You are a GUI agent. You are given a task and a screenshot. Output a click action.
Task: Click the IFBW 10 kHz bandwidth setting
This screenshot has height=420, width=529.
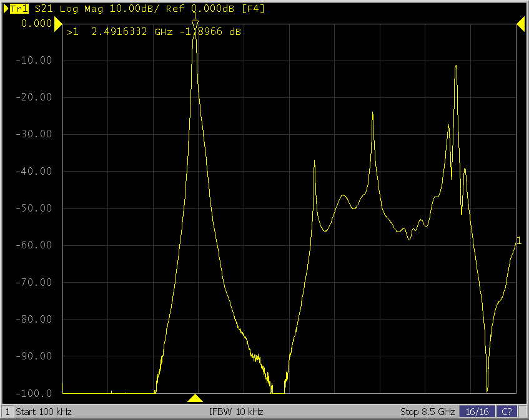(236, 412)
